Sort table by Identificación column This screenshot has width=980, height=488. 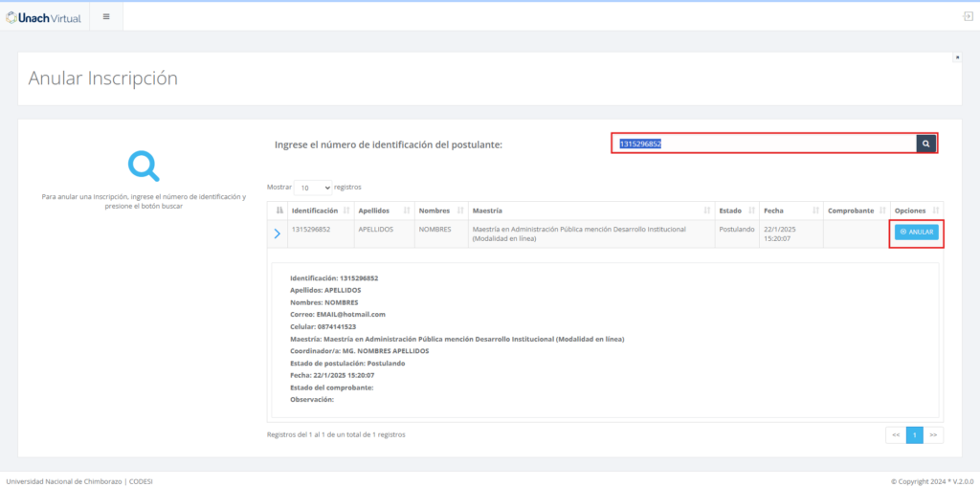pyautogui.click(x=319, y=211)
